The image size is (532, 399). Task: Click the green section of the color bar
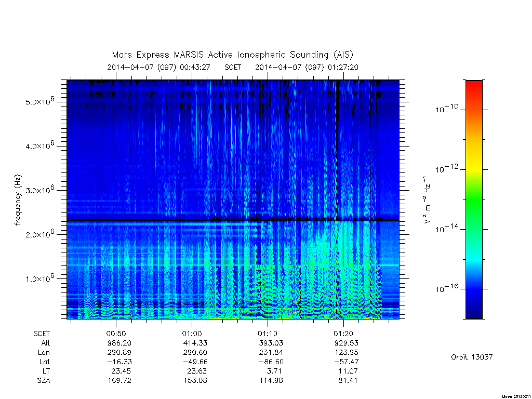coord(474,200)
